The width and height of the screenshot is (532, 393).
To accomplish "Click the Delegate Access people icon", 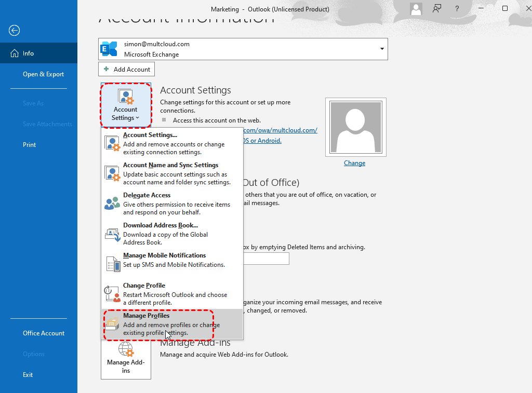I will [112, 204].
